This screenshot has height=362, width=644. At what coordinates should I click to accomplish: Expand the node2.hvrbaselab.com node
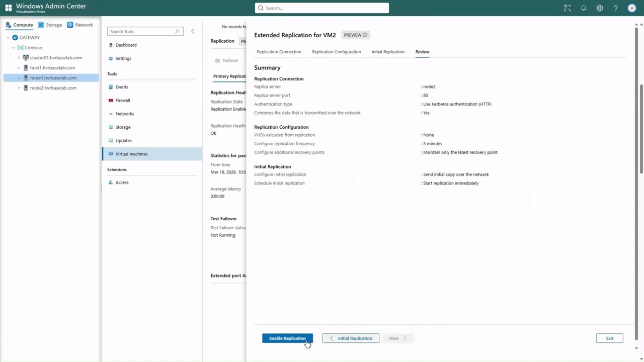[19, 88]
